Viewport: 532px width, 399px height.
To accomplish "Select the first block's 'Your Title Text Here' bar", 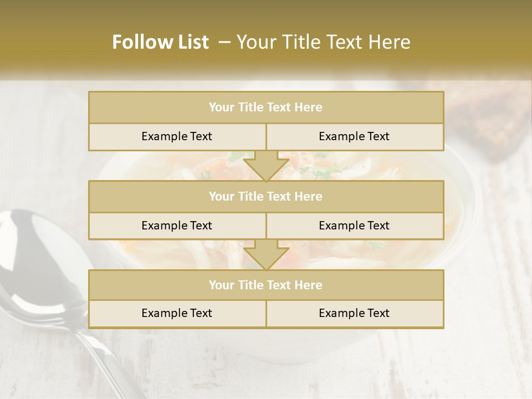I will 266,107.
